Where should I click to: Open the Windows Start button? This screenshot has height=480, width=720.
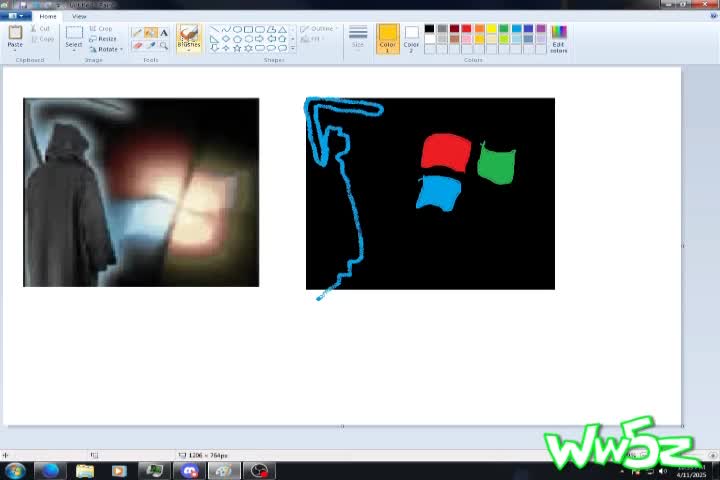point(15,471)
